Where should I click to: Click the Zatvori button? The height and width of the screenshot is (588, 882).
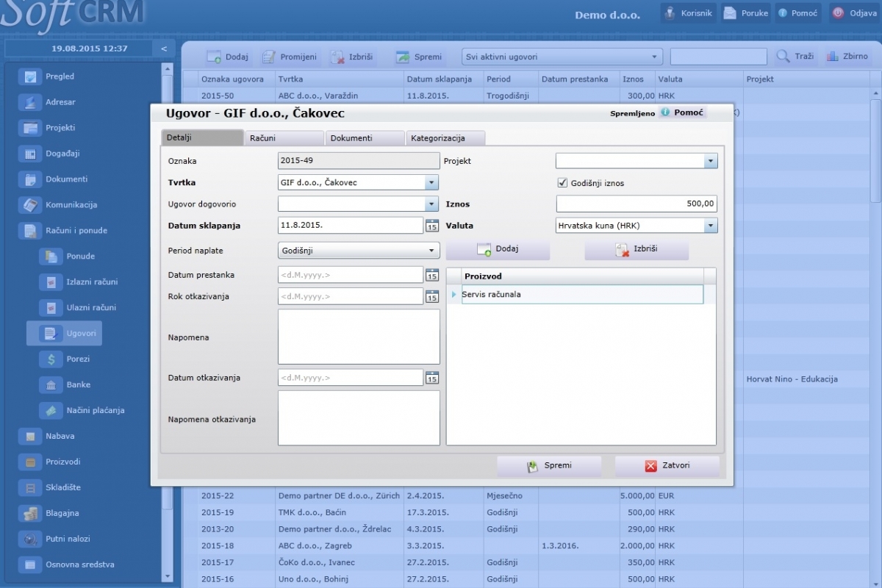tap(667, 465)
